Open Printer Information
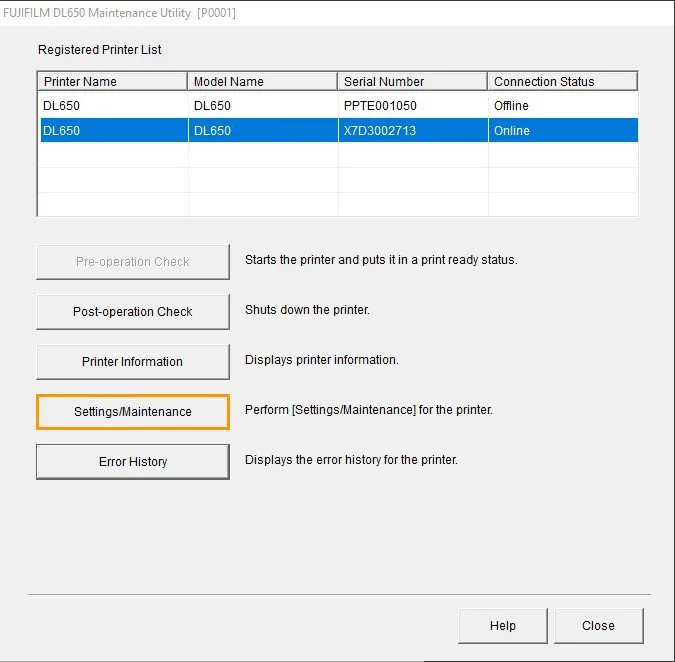The image size is (675, 662). click(x=133, y=362)
